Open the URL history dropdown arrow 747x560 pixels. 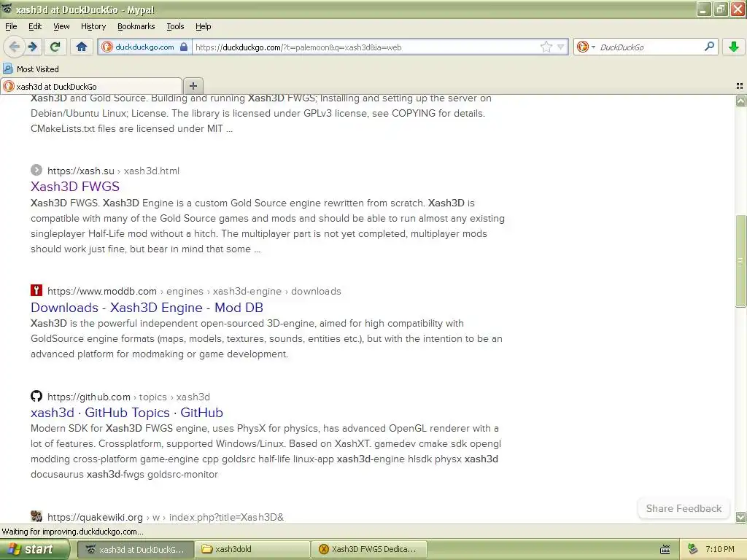click(561, 47)
